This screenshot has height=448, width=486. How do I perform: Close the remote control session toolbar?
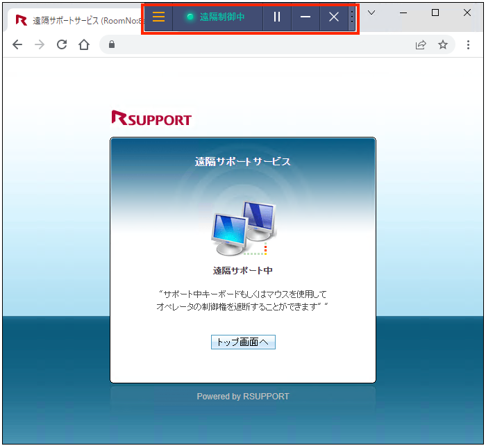[x=334, y=17]
